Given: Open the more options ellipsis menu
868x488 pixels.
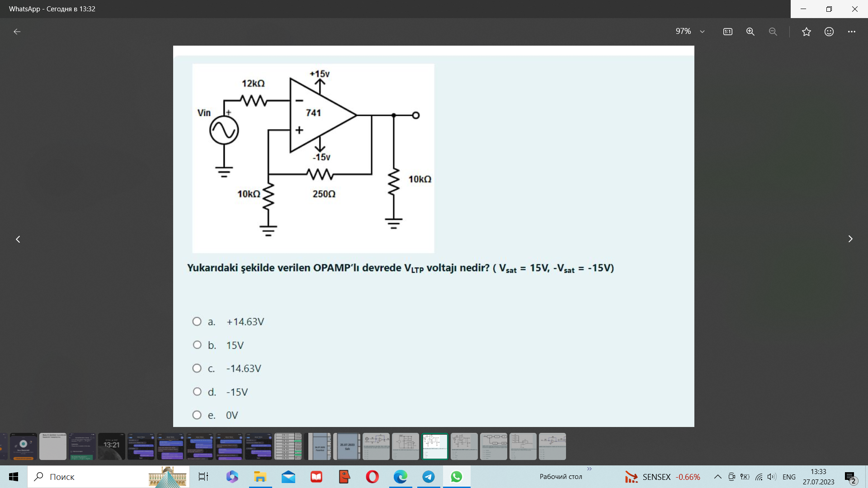Looking at the screenshot, I should point(852,32).
